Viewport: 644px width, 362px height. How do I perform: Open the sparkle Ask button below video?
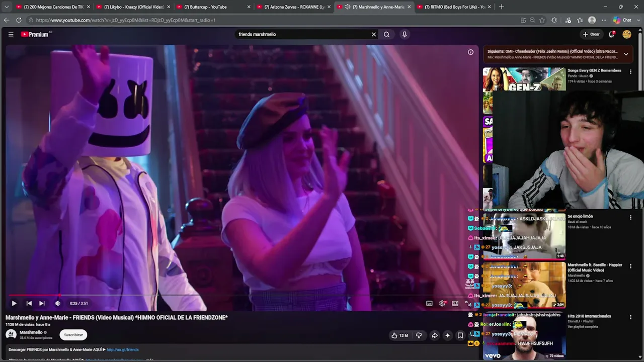tap(447, 335)
